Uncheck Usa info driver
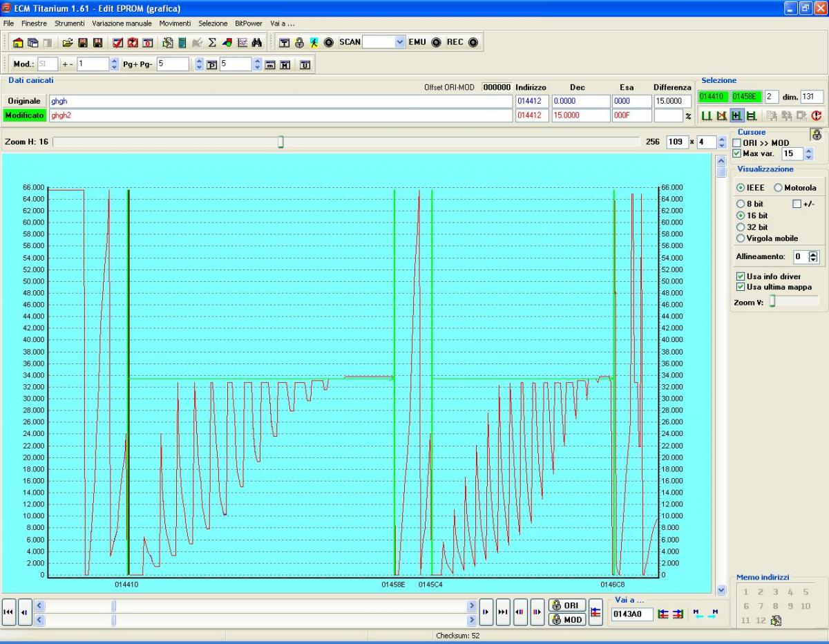829x644 pixels. click(x=741, y=276)
